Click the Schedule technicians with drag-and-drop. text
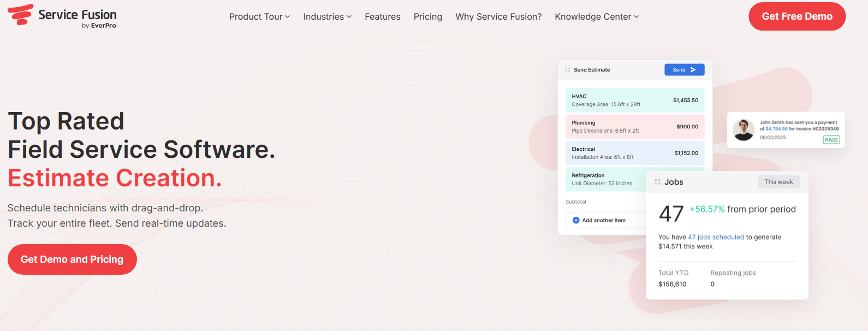868x331 pixels. (105, 208)
